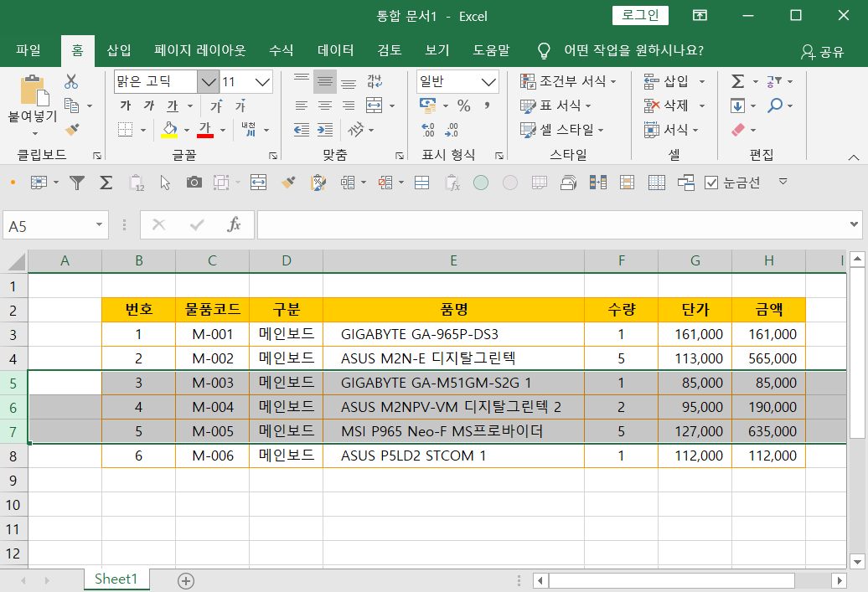The height and width of the screenshot is (592, 868).
Task: Open the font size dropdown
Action: tap(262, 82)
